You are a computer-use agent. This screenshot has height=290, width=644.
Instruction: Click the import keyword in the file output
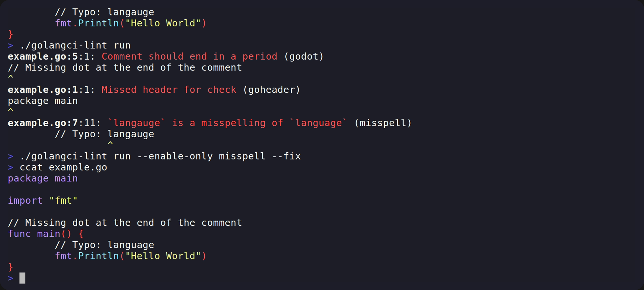25,201
